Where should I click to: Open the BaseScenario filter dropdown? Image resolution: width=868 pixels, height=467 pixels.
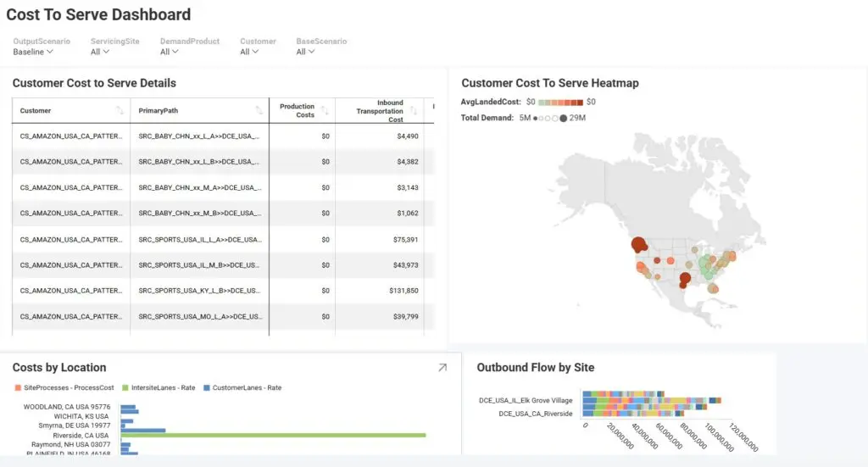click(x=305, y=52)
